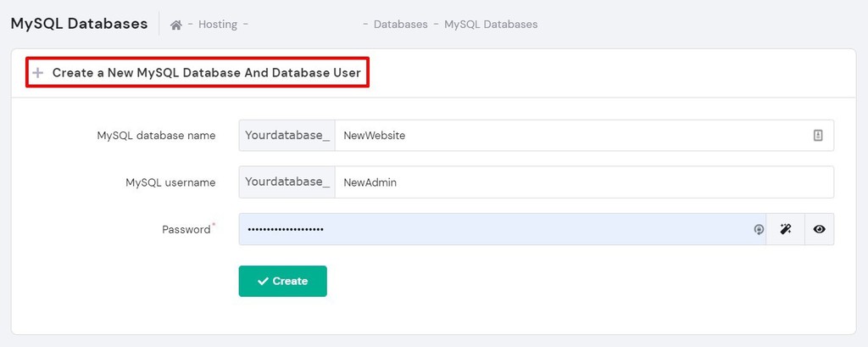Go to the Databases breadcrumb link
Image resolution: width=868 pixels, height=347 pixels.
(x=400, y=25)
